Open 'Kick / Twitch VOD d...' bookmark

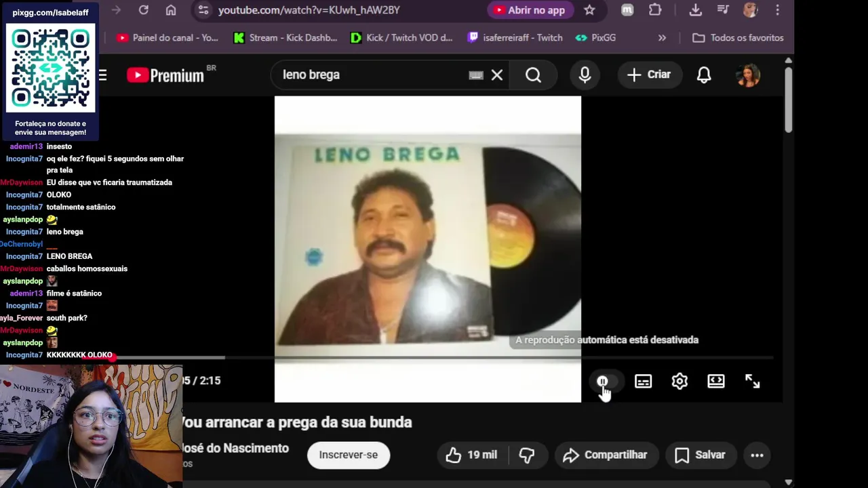point(401,38)
